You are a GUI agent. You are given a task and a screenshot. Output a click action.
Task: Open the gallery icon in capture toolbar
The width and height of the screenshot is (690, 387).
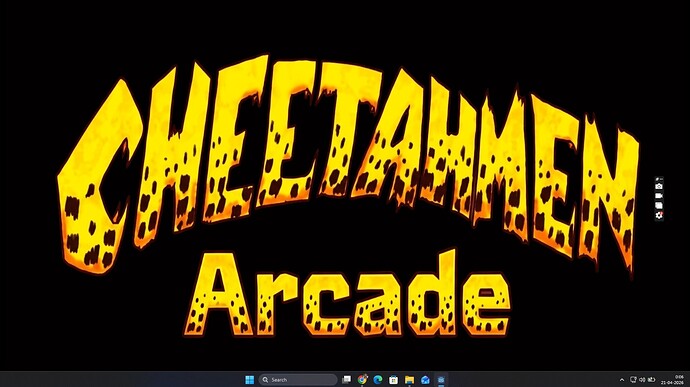[x=659, y=206]
